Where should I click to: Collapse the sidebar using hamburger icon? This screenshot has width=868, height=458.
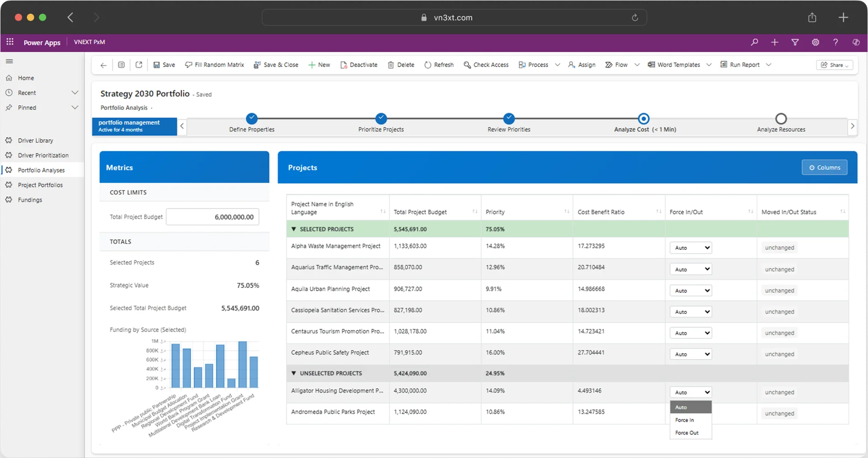tap(9, 61)
